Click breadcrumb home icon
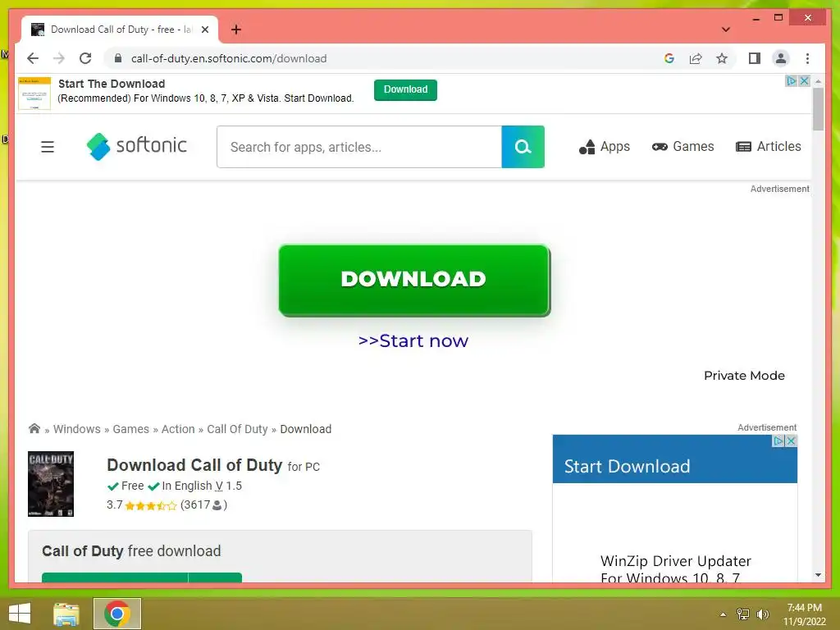 coord(34,428)
